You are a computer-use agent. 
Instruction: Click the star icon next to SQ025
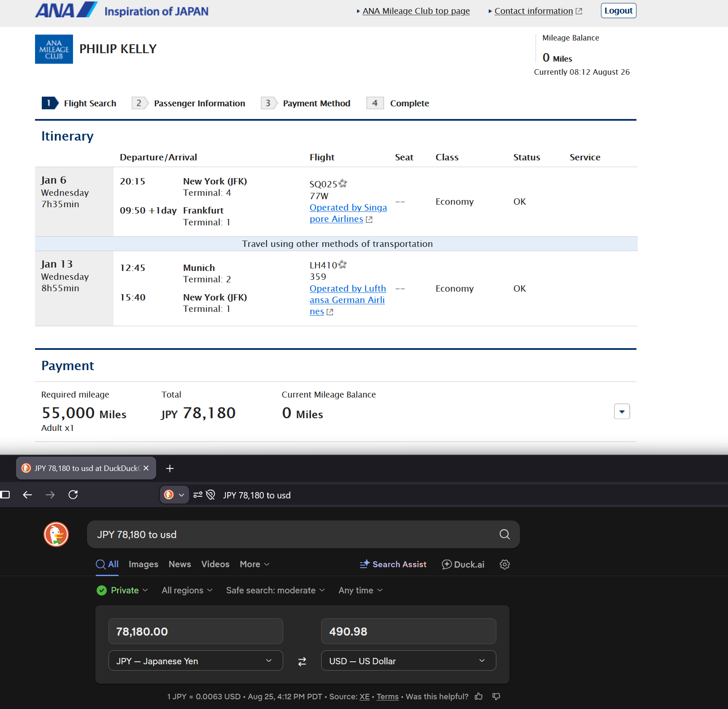click(343, 183)
